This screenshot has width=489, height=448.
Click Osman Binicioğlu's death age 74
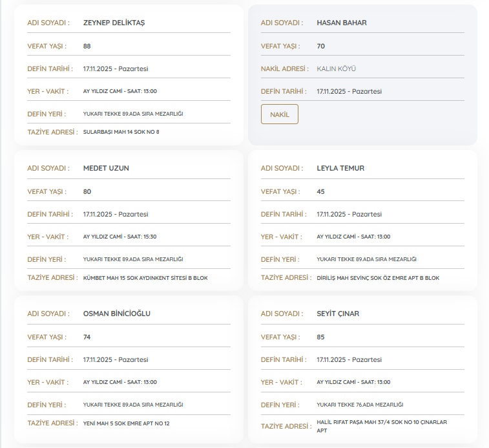(x=87, y=337)
